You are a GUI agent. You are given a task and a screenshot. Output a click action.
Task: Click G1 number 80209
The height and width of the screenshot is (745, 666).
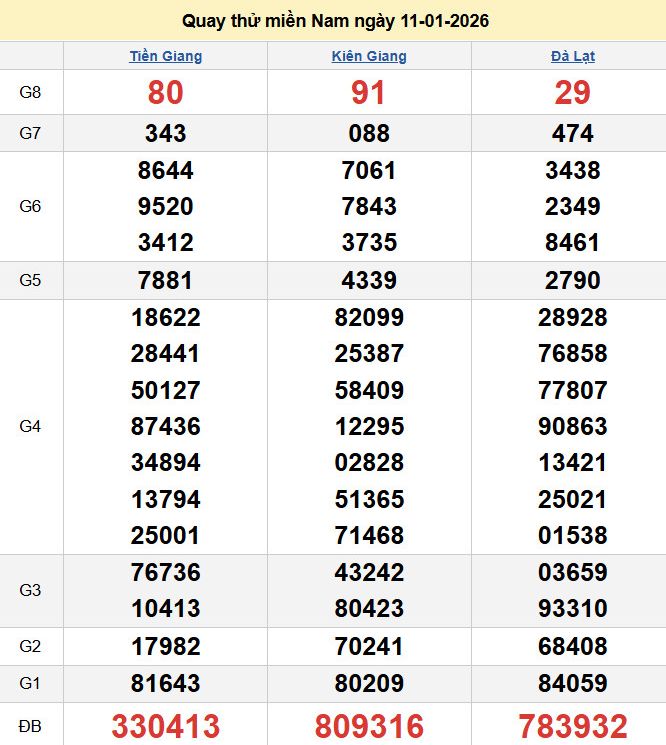click(x=369, y=684)
